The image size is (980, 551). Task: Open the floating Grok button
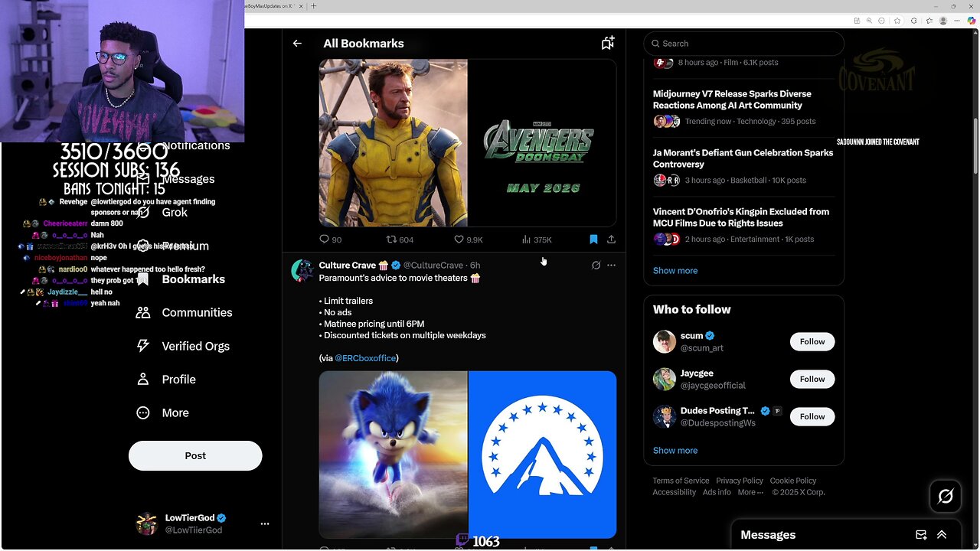[x=946, y=497]
